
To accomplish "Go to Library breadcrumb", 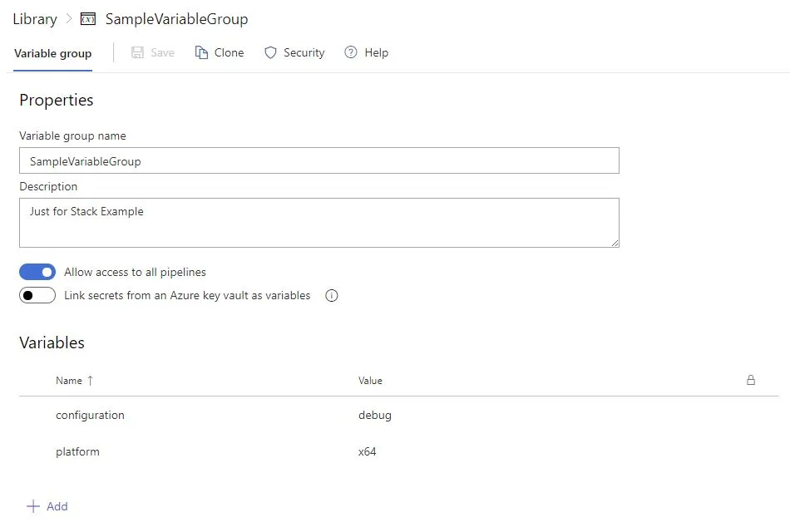I will click(35, 19).
